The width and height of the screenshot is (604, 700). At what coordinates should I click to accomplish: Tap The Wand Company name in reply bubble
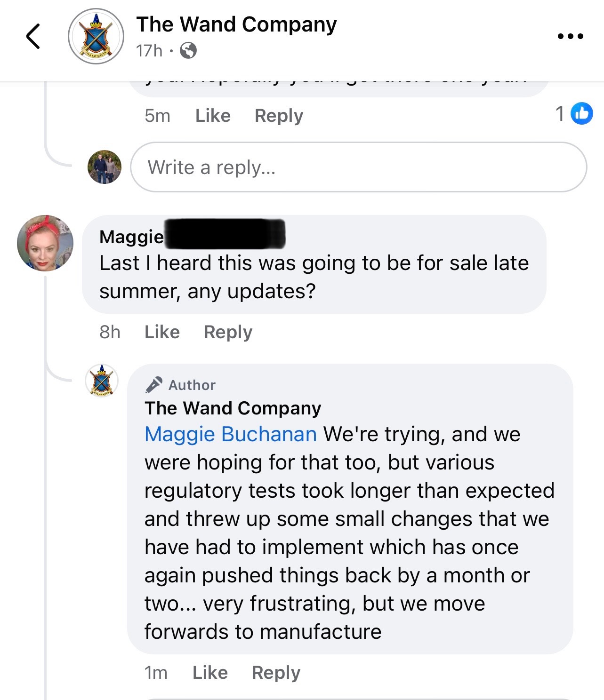[x=233, y=408]
